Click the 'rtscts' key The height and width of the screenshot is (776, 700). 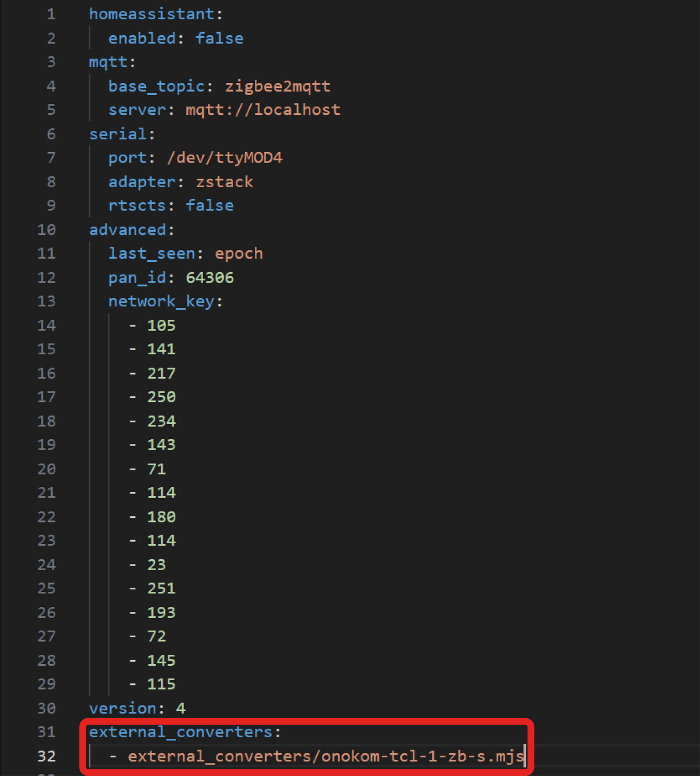tap(136, 206)
